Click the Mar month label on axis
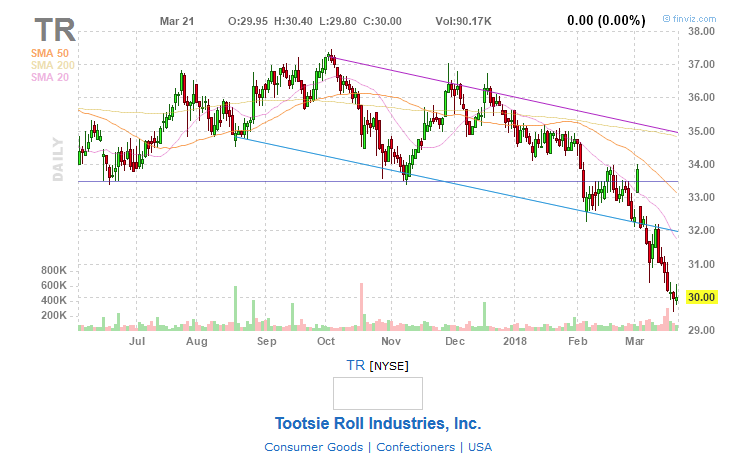751x464 pixels. pos(635,341)
